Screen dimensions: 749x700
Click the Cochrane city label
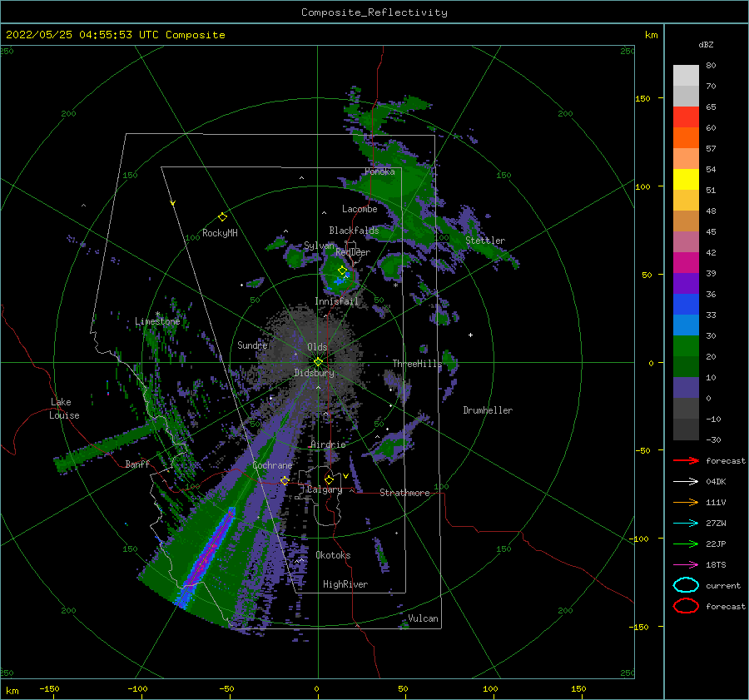(x=272, y=465)
